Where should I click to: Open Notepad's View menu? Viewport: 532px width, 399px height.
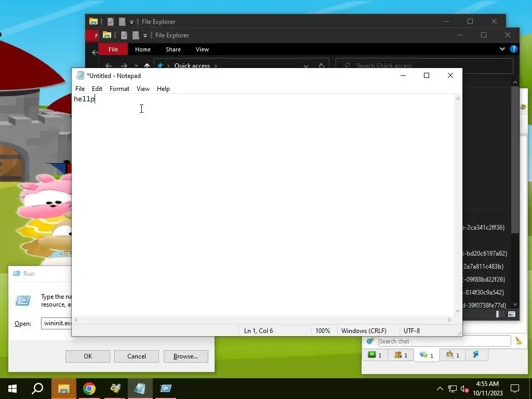click(143, 88)
